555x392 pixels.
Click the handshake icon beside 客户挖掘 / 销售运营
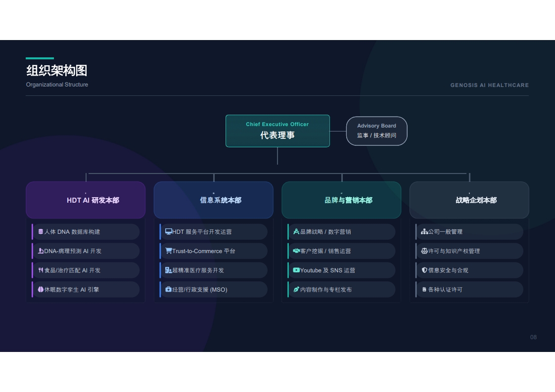coord(296,251)
